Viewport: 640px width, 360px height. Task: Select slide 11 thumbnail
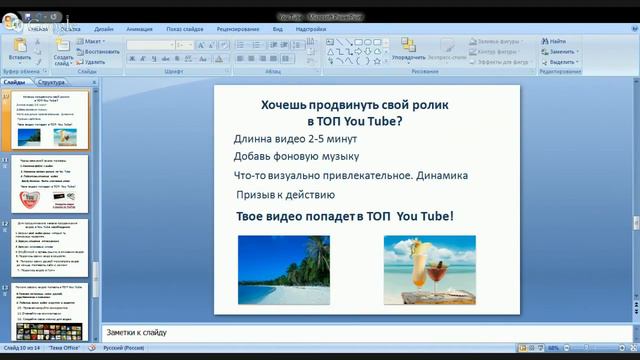pyautogui.click(x=49, y=184)
